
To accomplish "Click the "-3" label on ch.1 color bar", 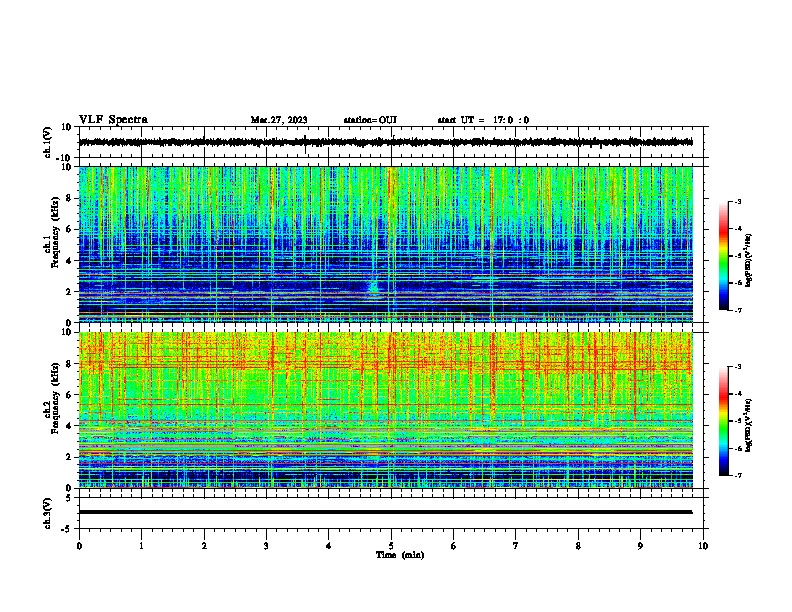I will pos(737,201).
